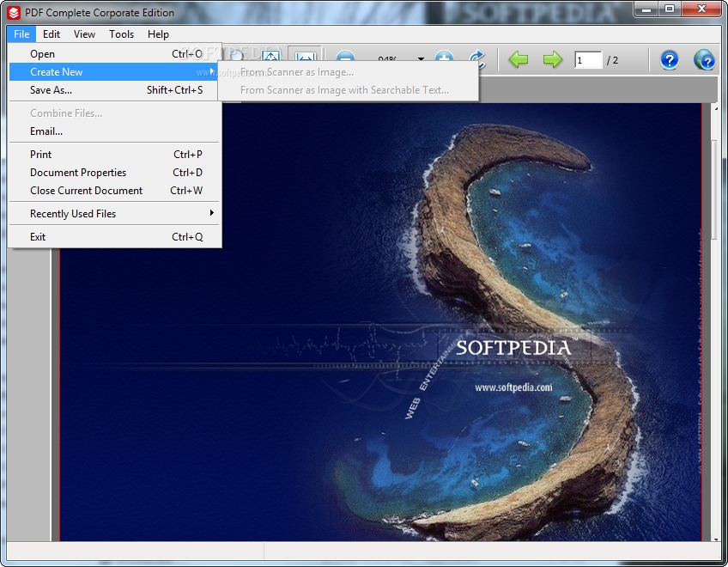Click the fit page toolbar icon
Screen dimensions: 728x567
(270, 55)
